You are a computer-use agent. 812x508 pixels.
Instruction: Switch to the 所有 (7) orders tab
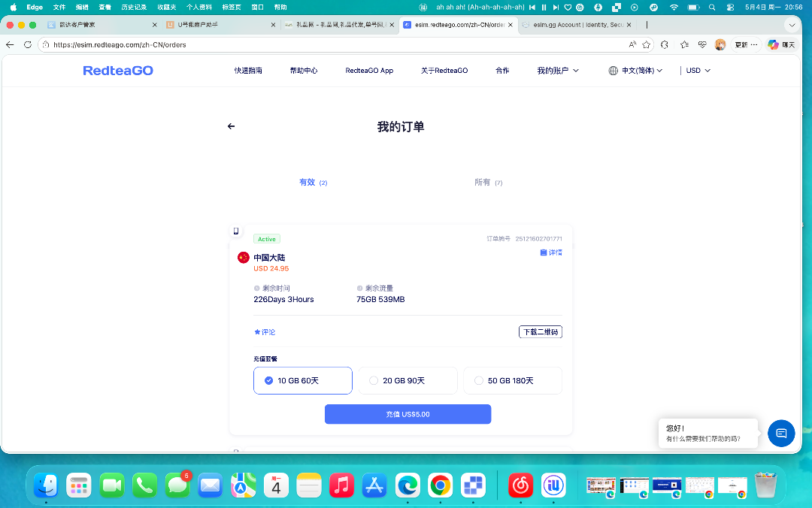pyautogui.click(x=489, y=183)
